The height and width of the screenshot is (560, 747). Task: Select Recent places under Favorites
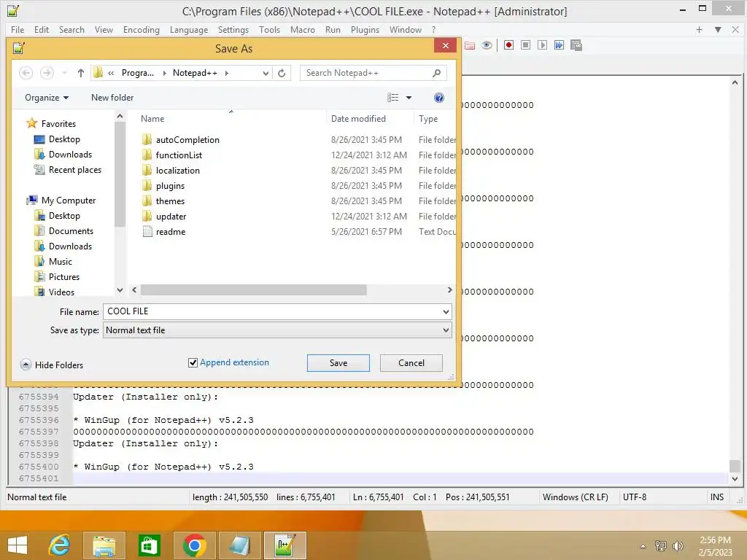pos(75,170)
